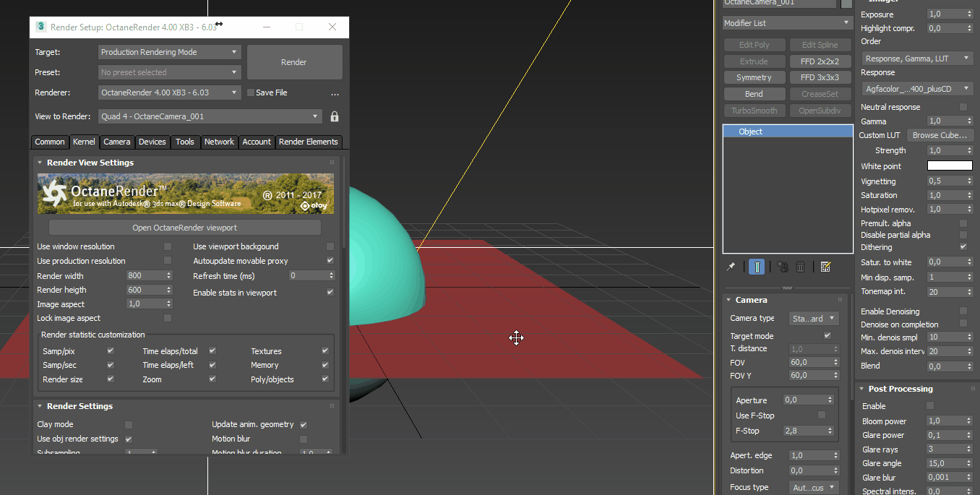The width and height of the screenshot is (980, 495).
Task: Open the Camera type dropdown
Action: pyautogui.click(x=814, y=318)
